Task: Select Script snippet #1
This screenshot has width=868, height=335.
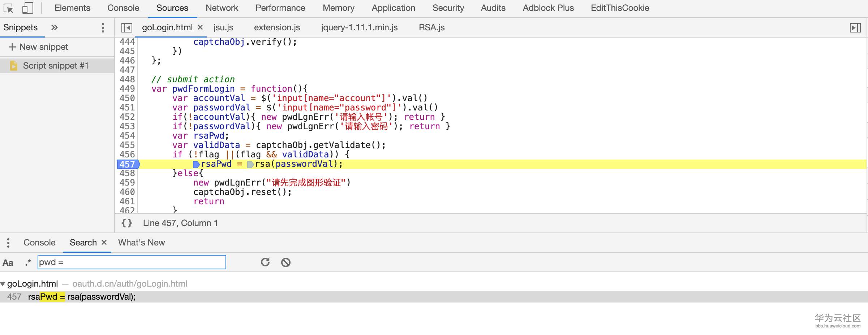Action: pos(56,66)
